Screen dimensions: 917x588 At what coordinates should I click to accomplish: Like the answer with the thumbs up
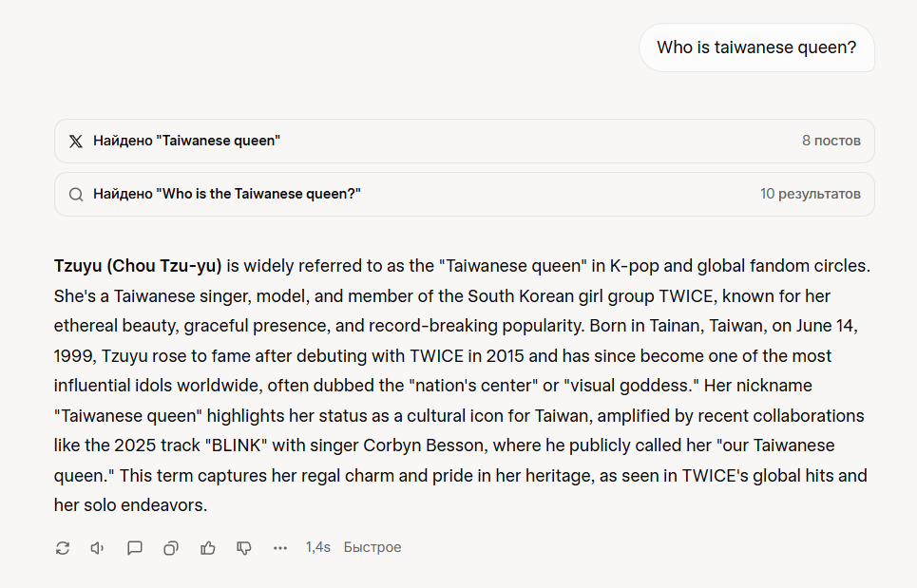pyautogui.click(x=208, y=548)
